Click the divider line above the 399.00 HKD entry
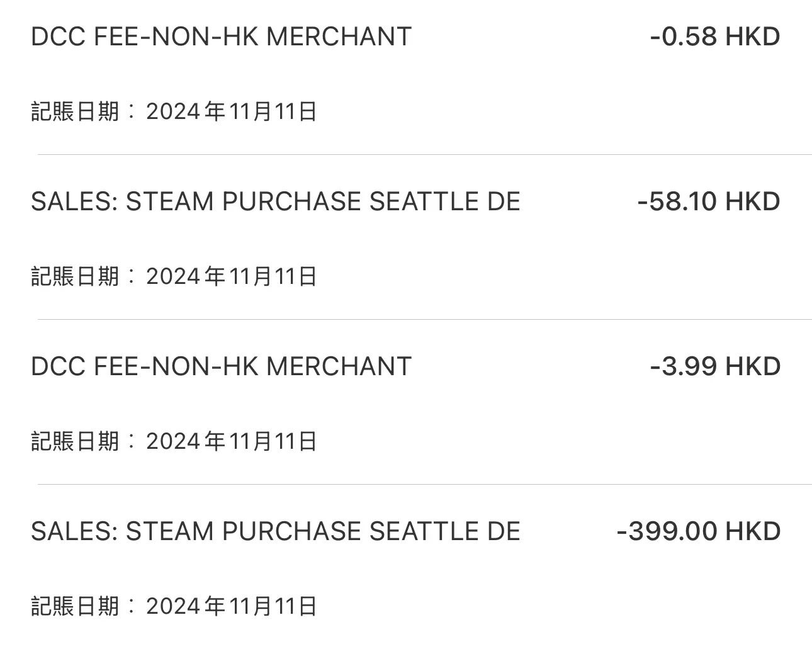 click(x=425, y=484)
